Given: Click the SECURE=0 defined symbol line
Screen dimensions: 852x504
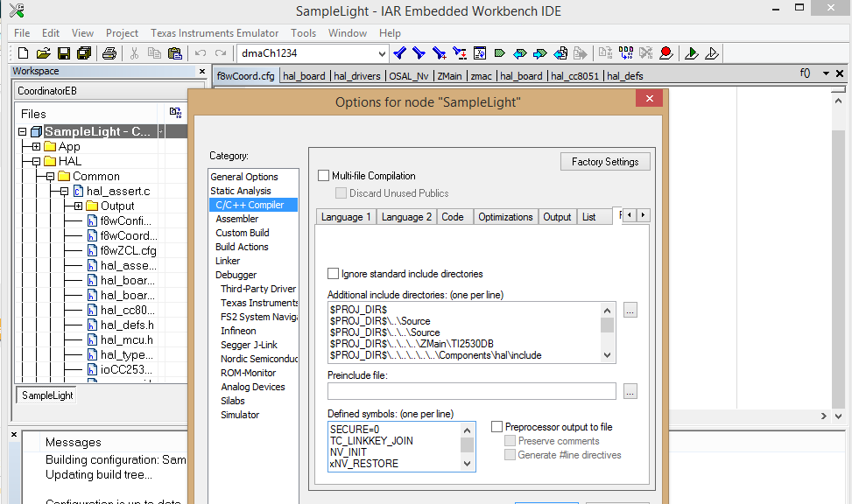Looking at the screenshot, I should [355, 429].
